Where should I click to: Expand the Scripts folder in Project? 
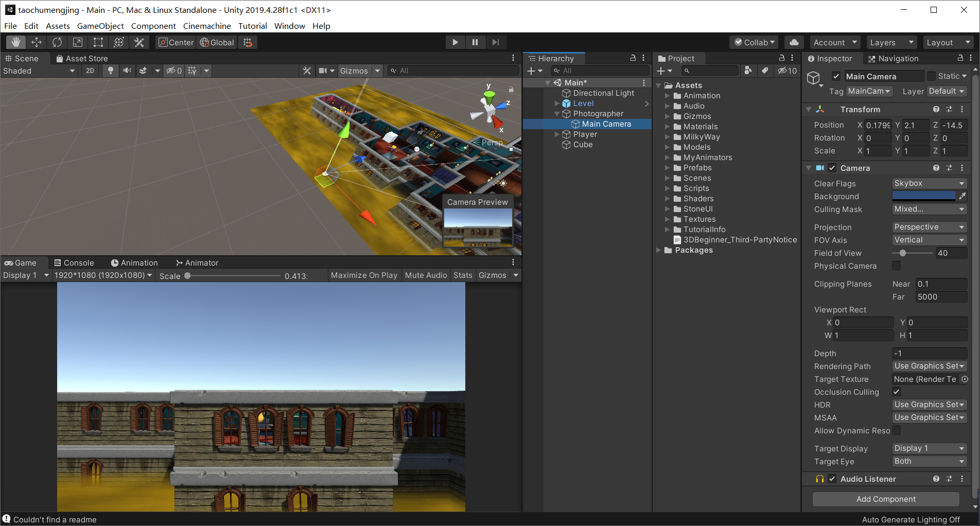pyautogui.click(x=667, y=188)
